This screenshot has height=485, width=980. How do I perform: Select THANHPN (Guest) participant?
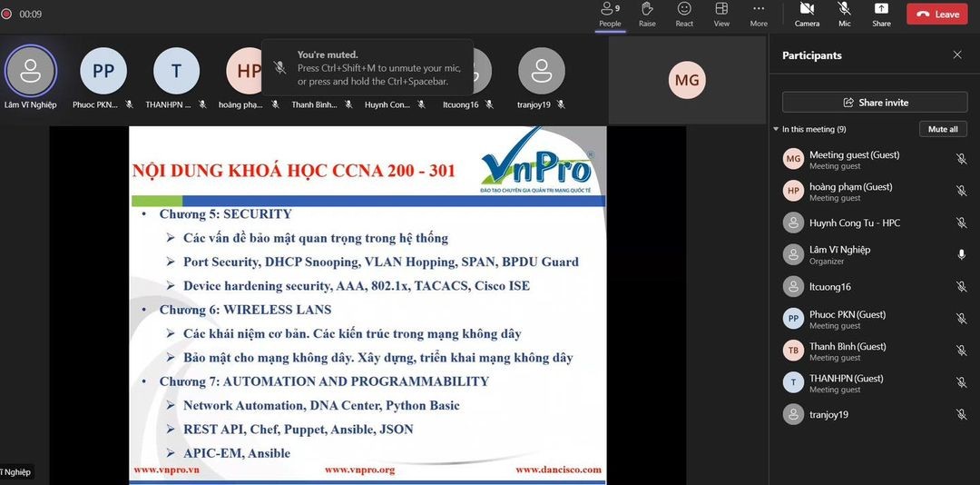click(875, 382)
